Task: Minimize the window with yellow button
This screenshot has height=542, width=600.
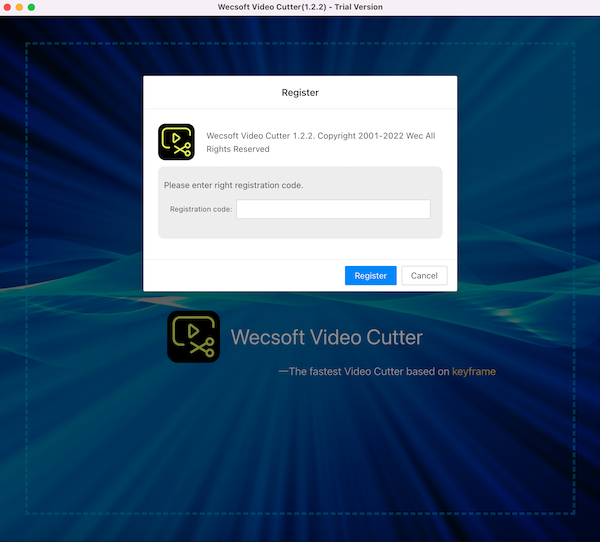Action: point(19,7)
